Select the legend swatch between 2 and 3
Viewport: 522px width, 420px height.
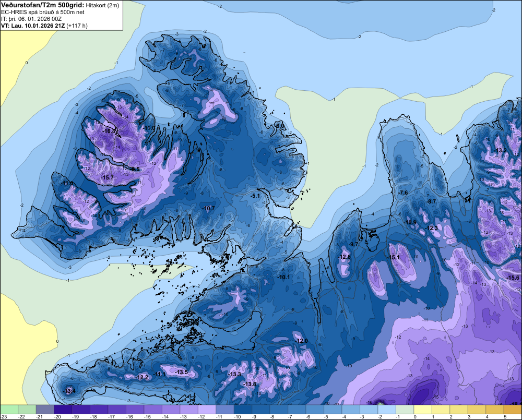point(459,410)
